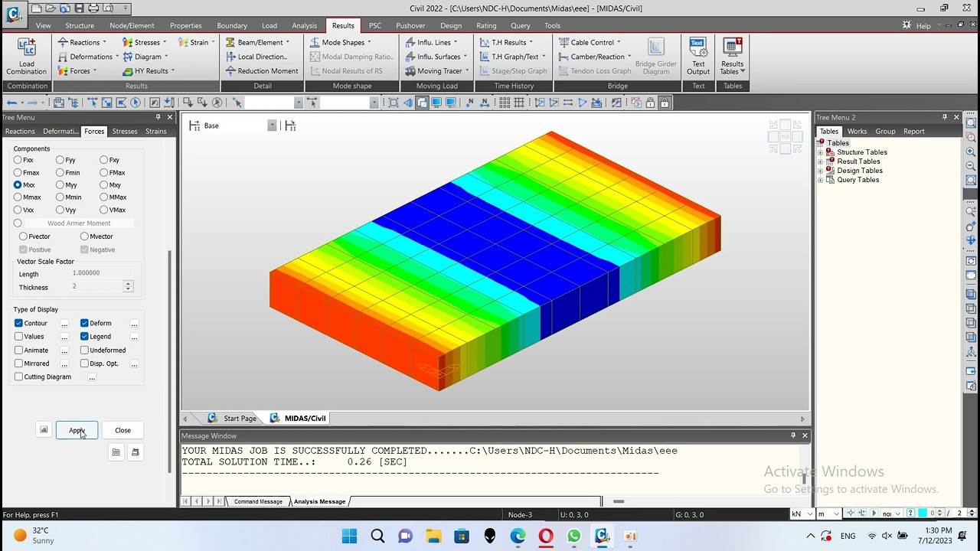The height and width of the screenshot is (551, 980).
Task: Click the taskbar Search icon
Action: 377,536
